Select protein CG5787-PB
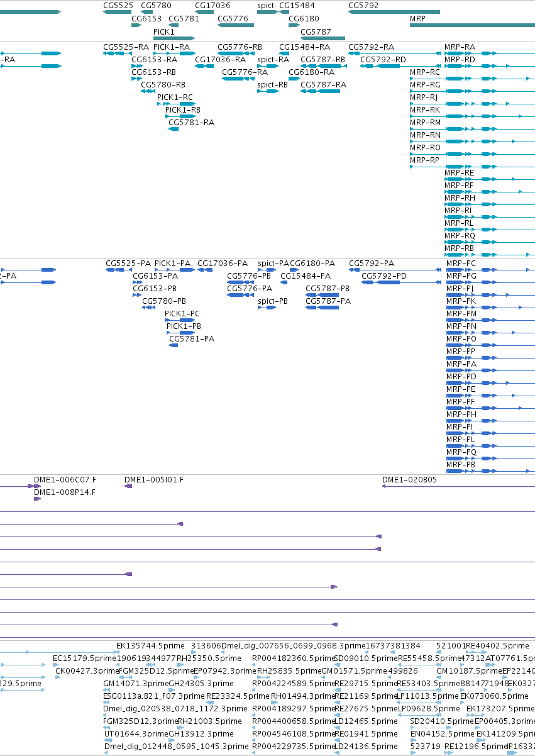Screen dimensions: 535x756 tap(328, 289)
